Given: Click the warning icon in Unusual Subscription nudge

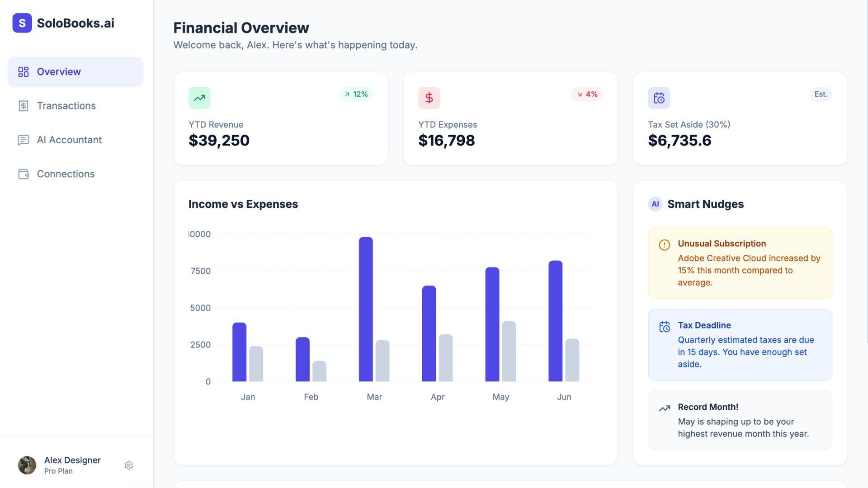Looking at the screenshot, I should coord(664,245).
